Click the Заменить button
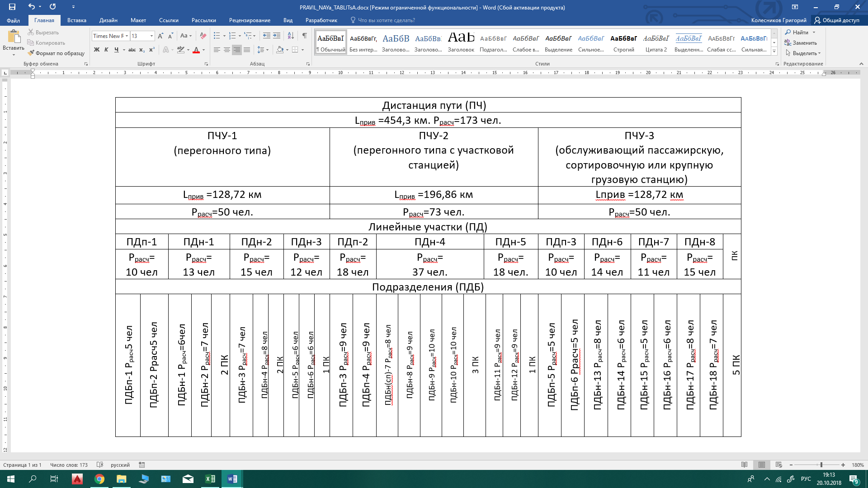 [801, 43]
